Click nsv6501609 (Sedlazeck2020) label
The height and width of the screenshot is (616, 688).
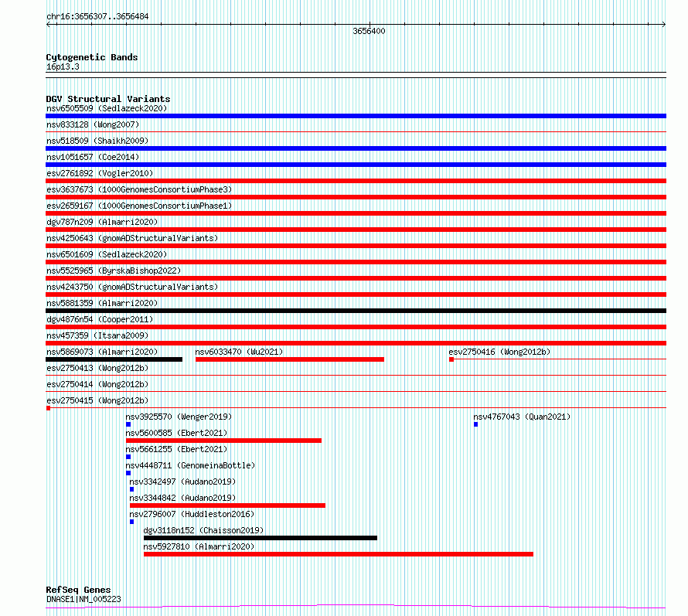coord(107,254)
